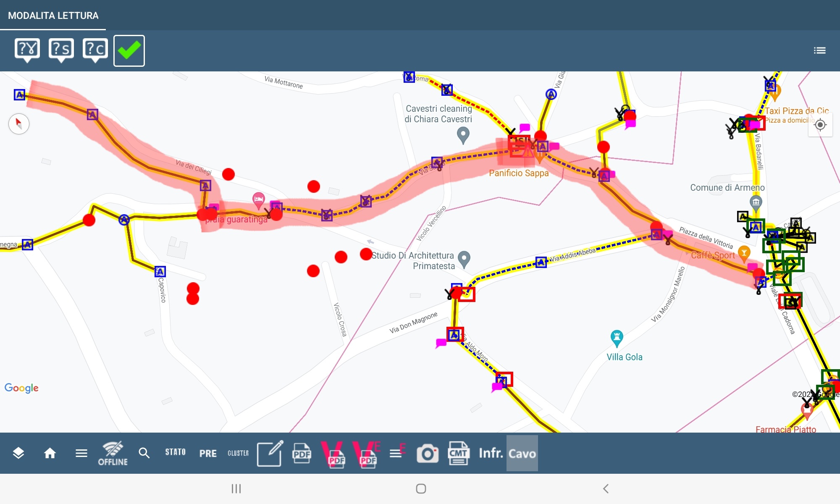The height and width of the screenshot is (504, 840).
Task: Open the CMT document icon
Action: 458,453
